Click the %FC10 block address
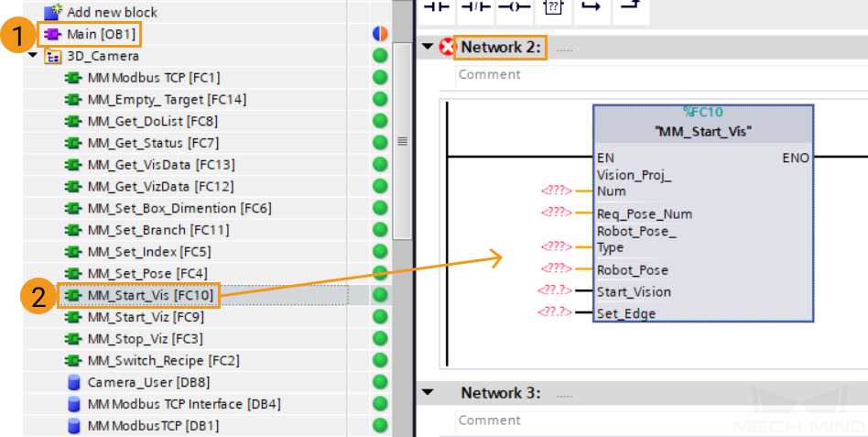Viewport: 868px width, 437px height. 703,112
